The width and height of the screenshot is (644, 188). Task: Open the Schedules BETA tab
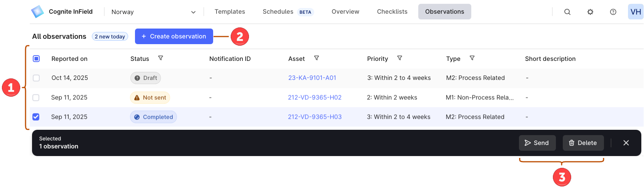coord(288,12)
